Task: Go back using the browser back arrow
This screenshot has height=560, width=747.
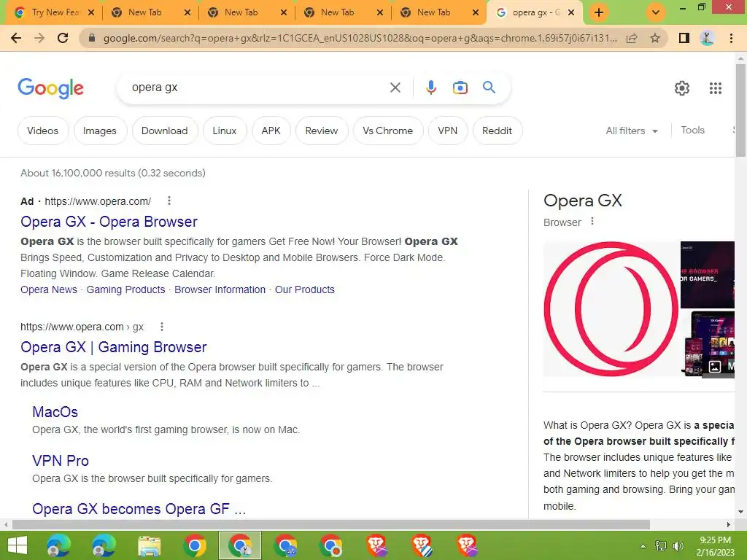Action: point(16,38)
